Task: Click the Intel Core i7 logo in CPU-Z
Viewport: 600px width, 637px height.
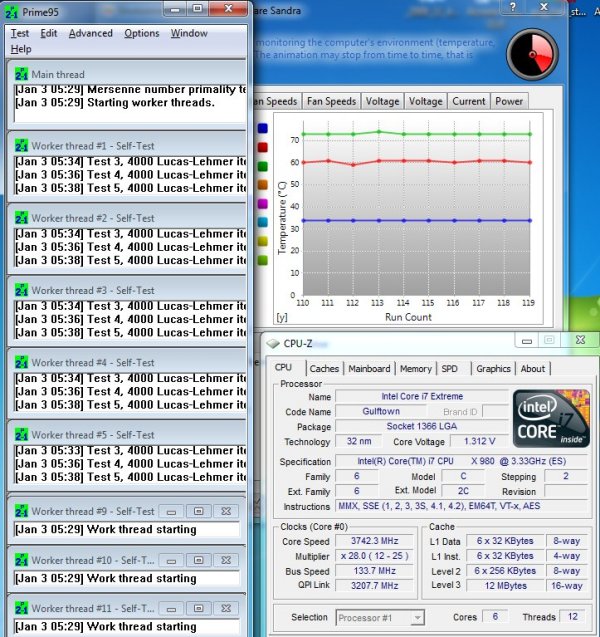Action: coord(551,418)
